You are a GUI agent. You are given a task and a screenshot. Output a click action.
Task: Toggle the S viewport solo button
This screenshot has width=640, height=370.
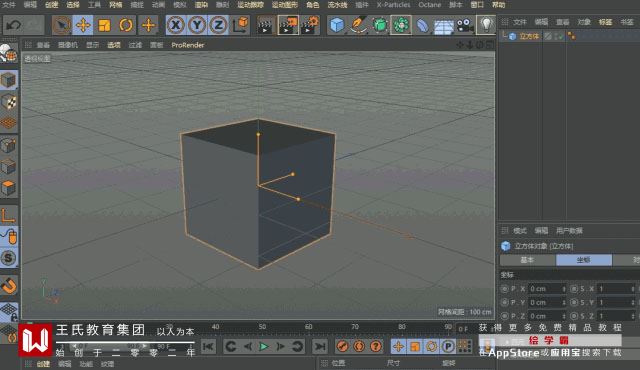click(9, 258)
